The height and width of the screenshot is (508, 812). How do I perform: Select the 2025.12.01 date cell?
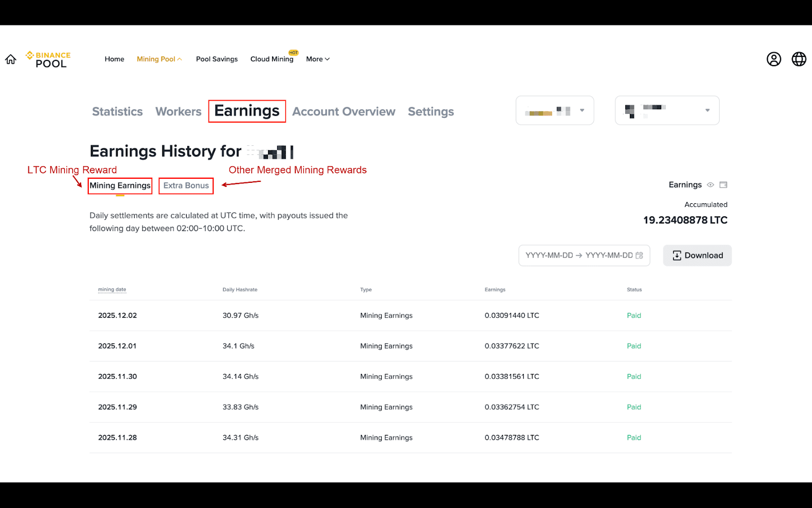point(117,346)
